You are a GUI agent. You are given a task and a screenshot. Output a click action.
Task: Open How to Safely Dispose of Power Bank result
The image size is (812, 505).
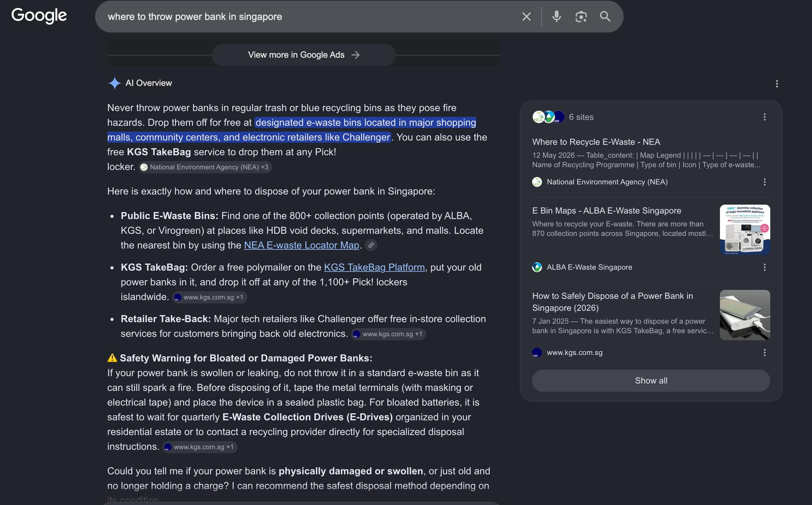(x=612, y=302)
